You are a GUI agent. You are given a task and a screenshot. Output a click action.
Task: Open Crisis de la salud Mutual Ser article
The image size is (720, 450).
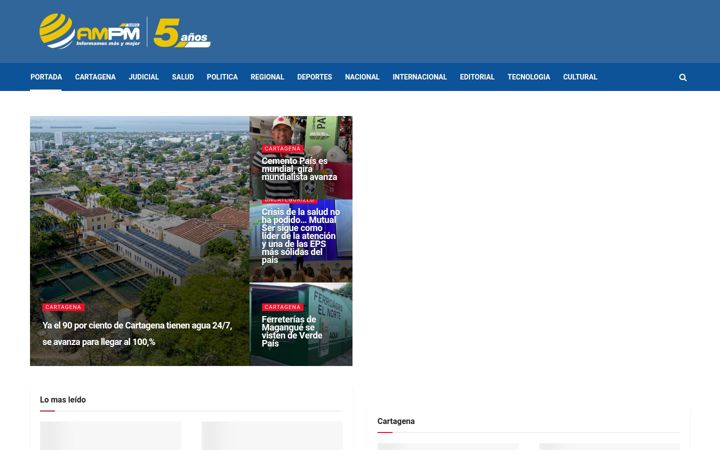point(301,236)
